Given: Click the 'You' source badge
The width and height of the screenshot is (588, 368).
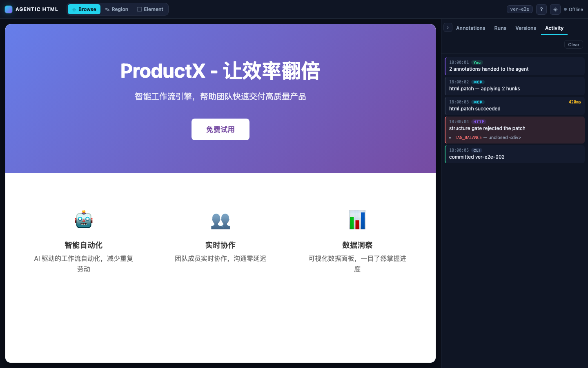Looking at the screenshot, I should coord(477,63).
